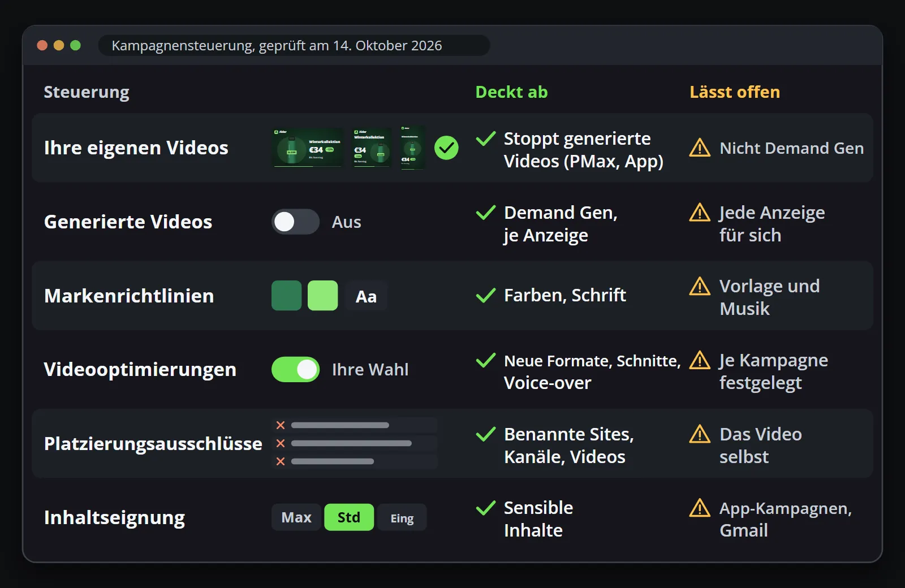Viewport: 905px width, 588px height.
Task: Select the Ihre eigenen Videos row label
Action: 136,148
